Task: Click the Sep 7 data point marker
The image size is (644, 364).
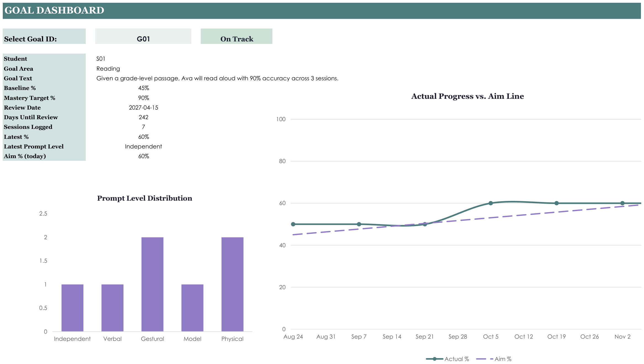Action: (359, 224)
